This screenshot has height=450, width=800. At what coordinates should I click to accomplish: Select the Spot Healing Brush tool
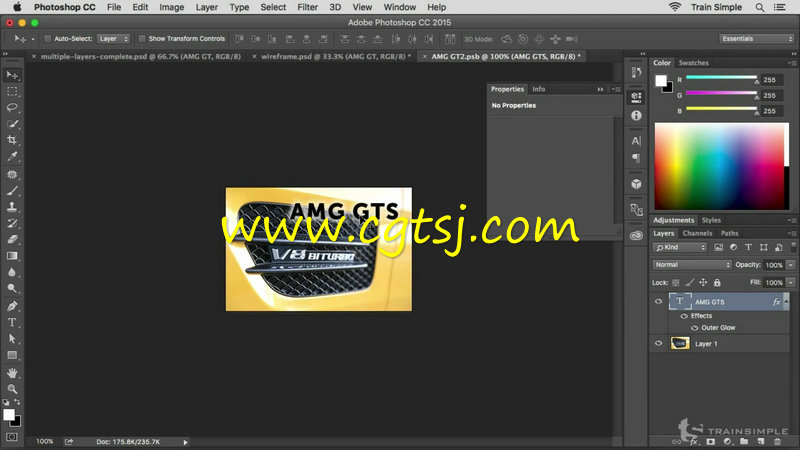12,174
